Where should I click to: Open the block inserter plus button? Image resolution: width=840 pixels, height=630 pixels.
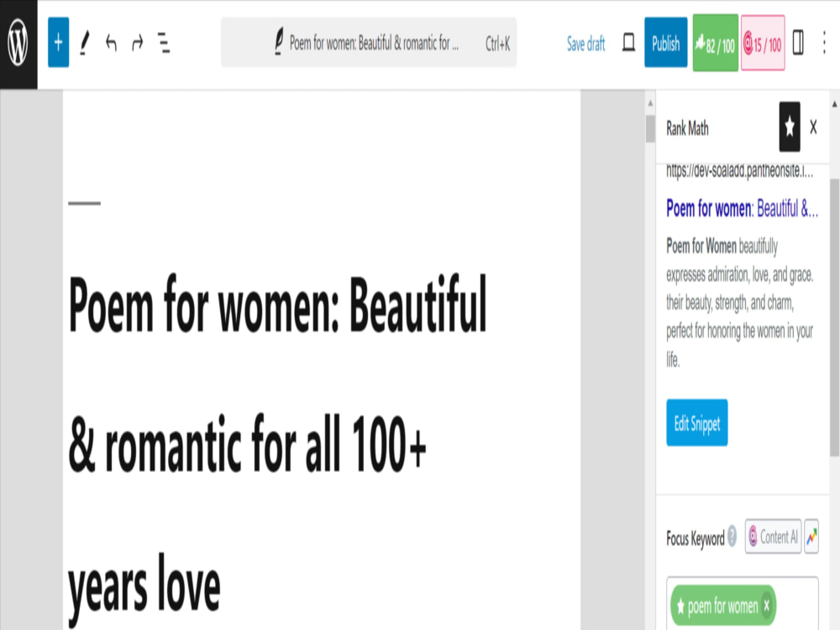click(59, 42)
